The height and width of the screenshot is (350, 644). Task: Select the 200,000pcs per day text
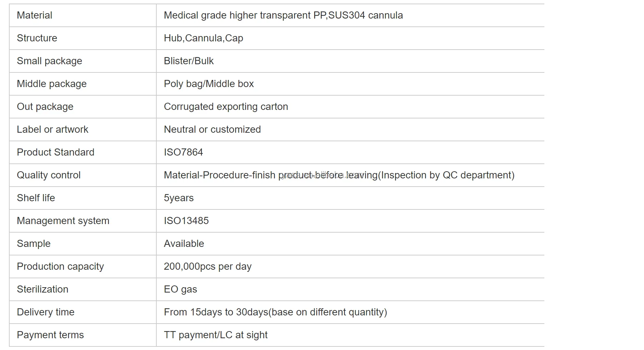click(207, 267)
